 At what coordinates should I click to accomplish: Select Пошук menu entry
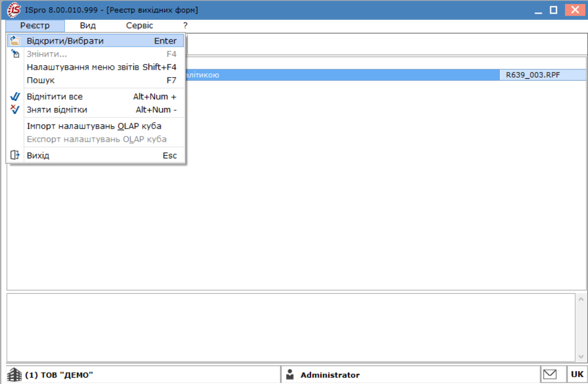click(x=96, y=80)
